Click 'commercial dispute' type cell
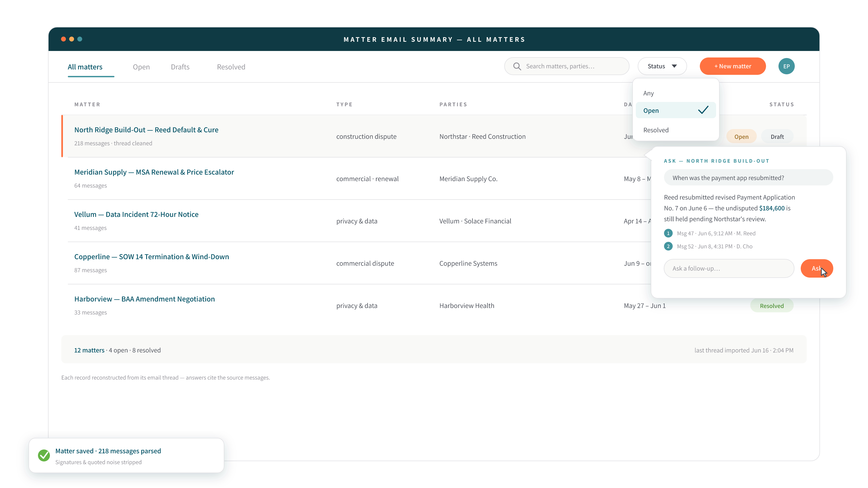 point(365,263)
